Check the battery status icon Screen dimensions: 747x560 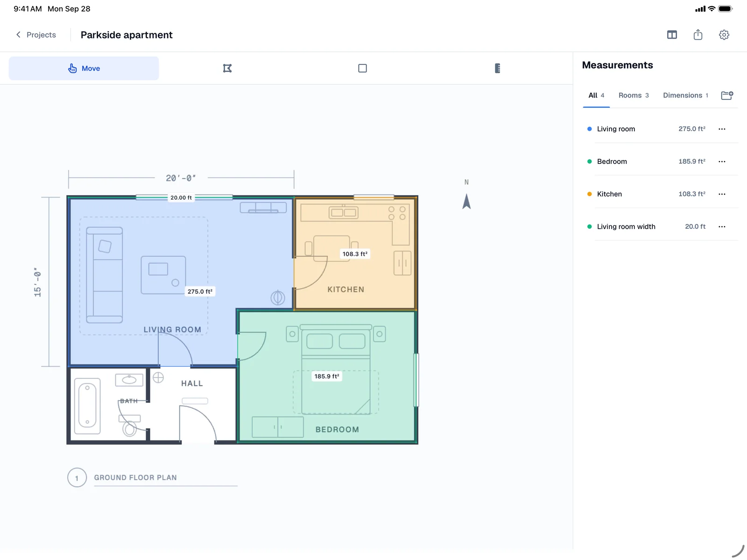tap(726, 9)
